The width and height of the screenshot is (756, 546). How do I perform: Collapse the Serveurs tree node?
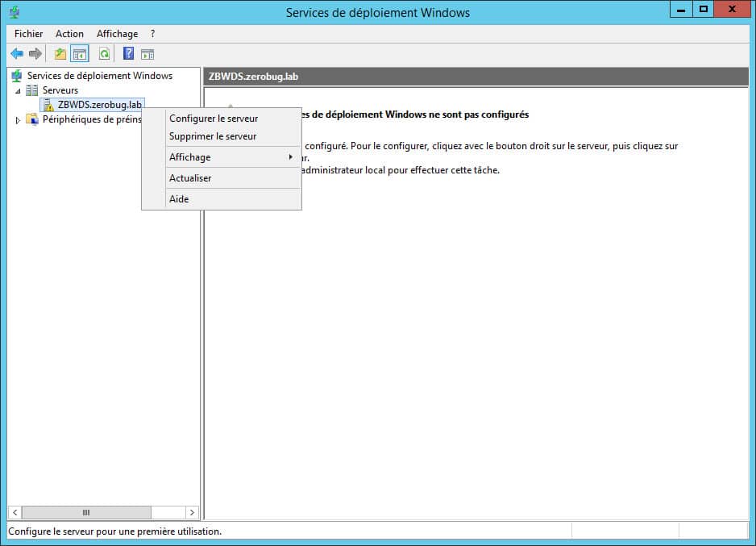tap(18, 90)
